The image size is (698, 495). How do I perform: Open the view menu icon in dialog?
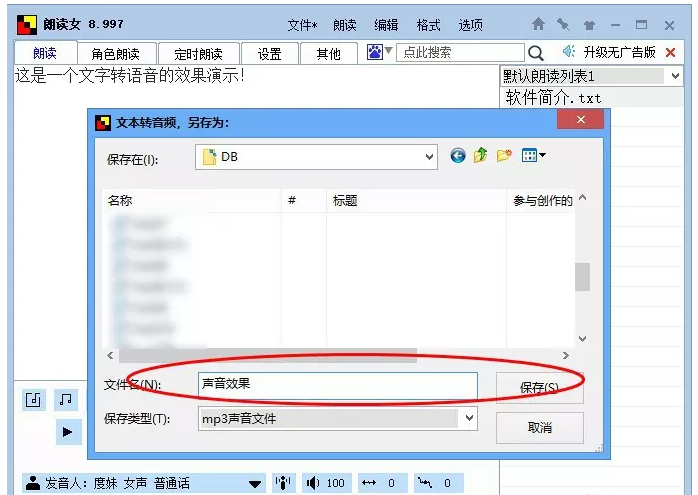[x=533, y=155]
